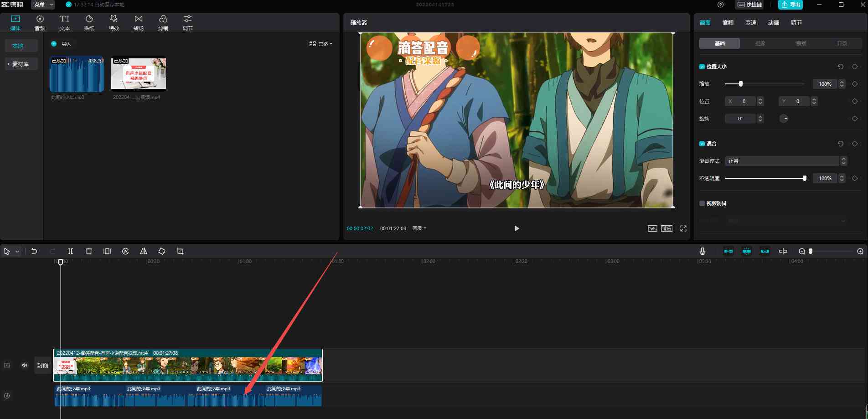Open the 调节 adjustment panel in top toolbar

(x=187, y=22)
